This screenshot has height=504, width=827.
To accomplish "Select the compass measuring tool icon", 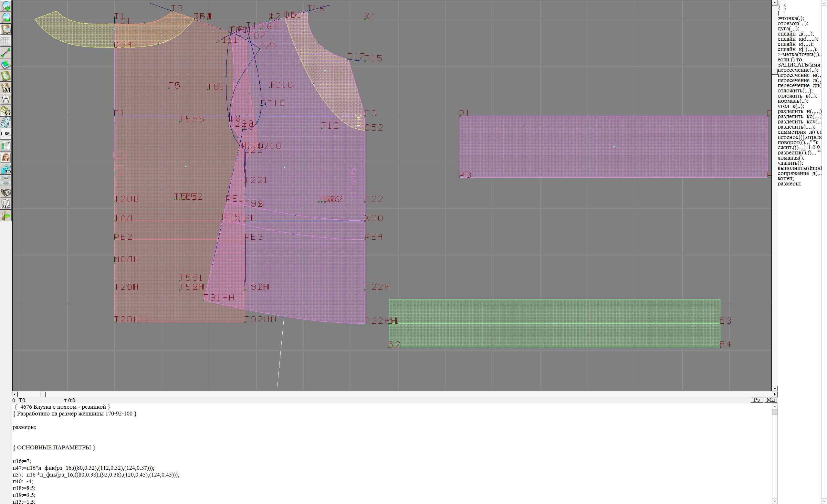I will tap(6, 99).
